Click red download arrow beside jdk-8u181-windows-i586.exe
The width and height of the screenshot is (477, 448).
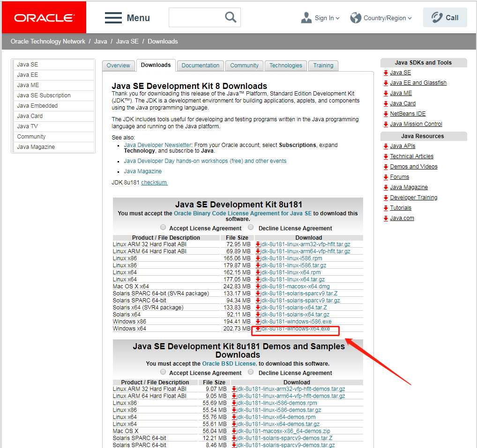[x=258, y=321]
